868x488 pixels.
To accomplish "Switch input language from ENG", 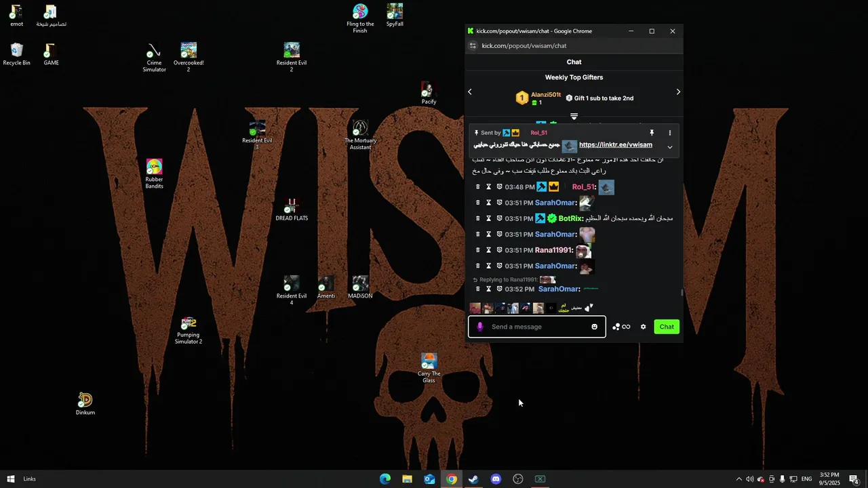I will click(x=807, y=479).
